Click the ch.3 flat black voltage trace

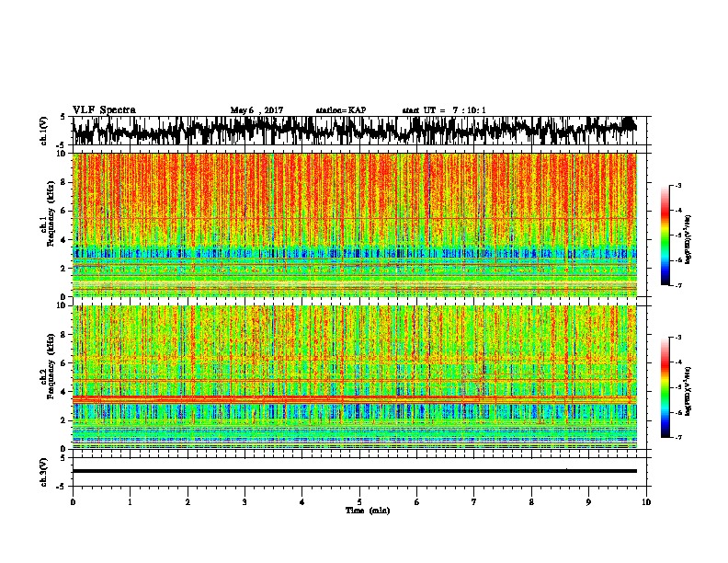click(355, 471)
